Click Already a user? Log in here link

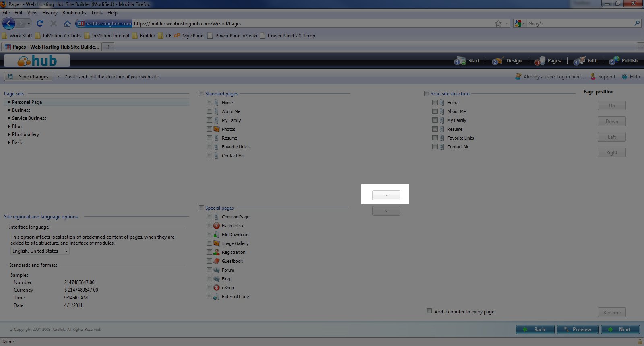tap(553, 77)
